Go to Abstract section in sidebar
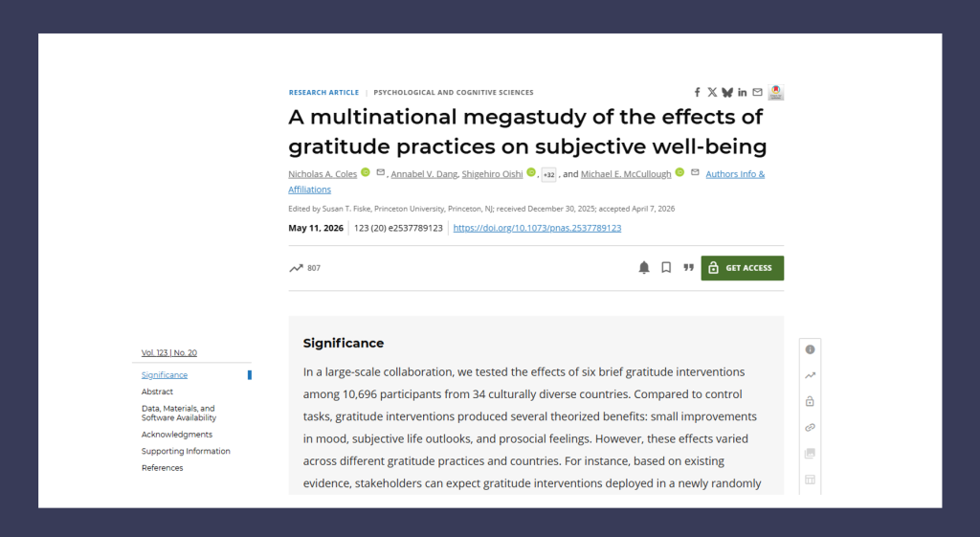Image resolution: width=980 pixels, height=537 pixels. (x=157, y=392)
